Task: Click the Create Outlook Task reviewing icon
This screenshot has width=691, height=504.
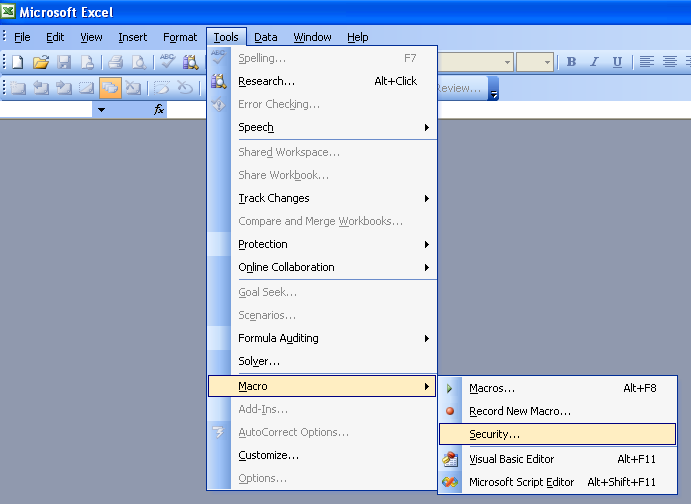Action: (x=162, y=88)
